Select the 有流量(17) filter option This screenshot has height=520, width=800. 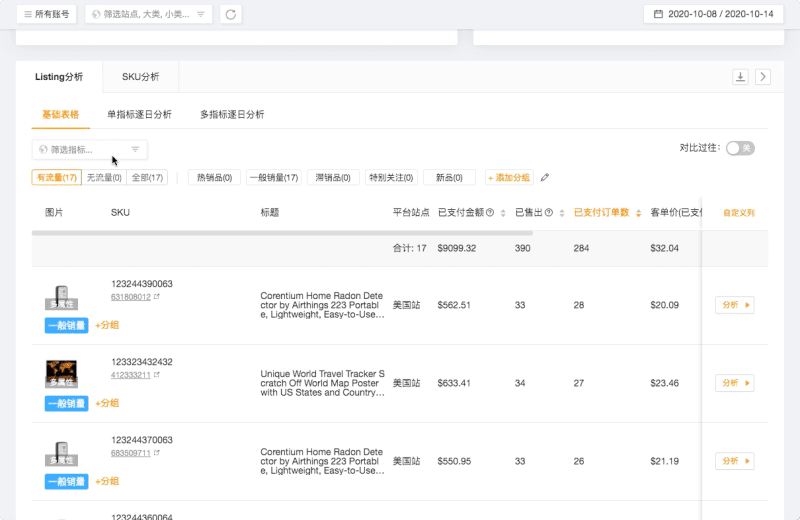(x=56, y=178)
